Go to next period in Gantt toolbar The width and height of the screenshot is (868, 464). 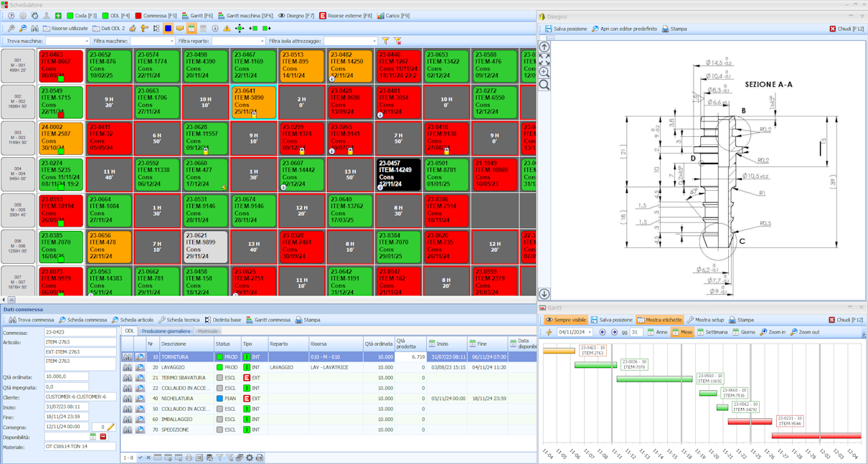[615, 332]
